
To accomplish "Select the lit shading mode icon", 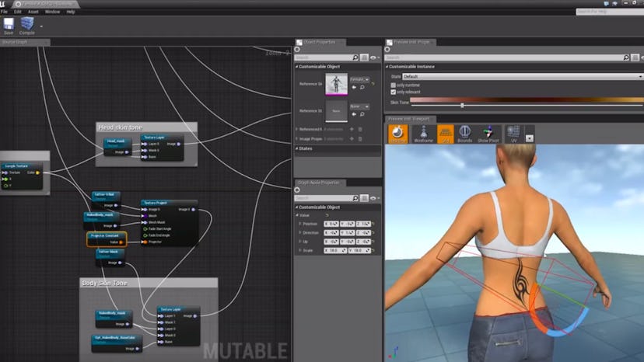I will [x=398, y=134].
